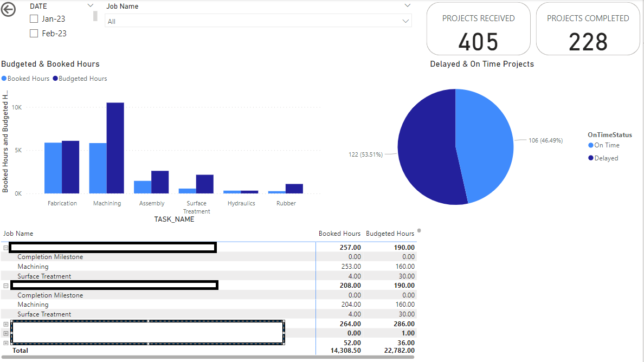Click the Hydraulics label on the chart axis
644x362 pixels.
(242, 203)
